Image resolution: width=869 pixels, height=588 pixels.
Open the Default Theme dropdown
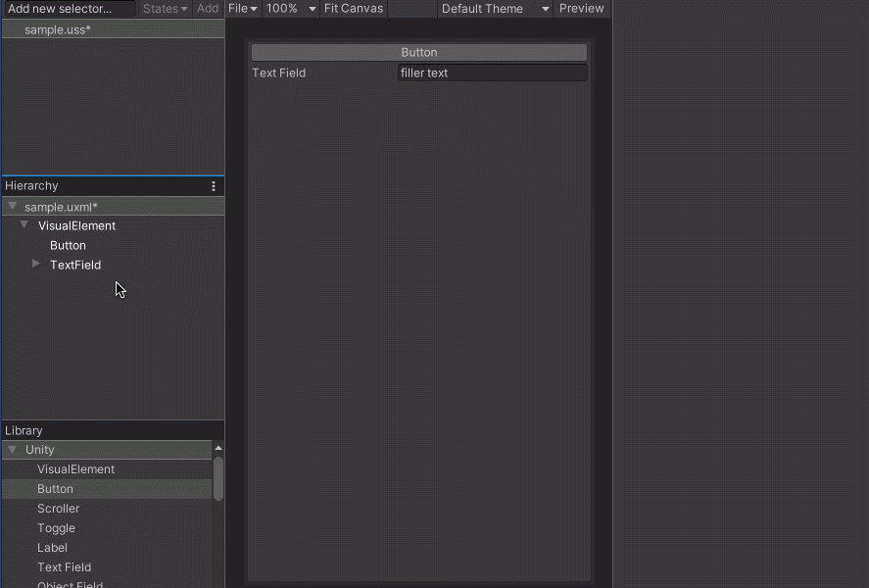[495, 9]
